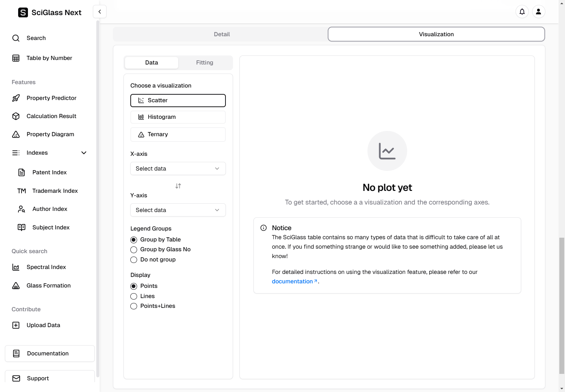Viewport: 565px width, 392px height.
Task: Choose the Histogram visualization button
Action: click(178, 117)
